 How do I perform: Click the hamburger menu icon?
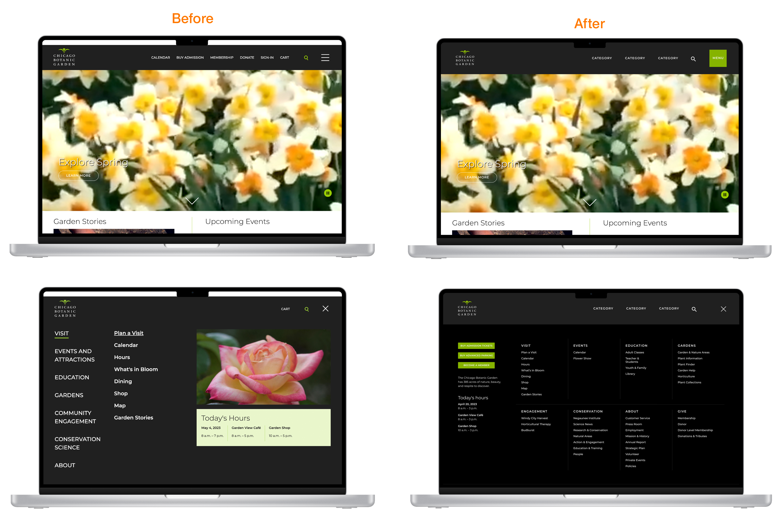[325, 58]
